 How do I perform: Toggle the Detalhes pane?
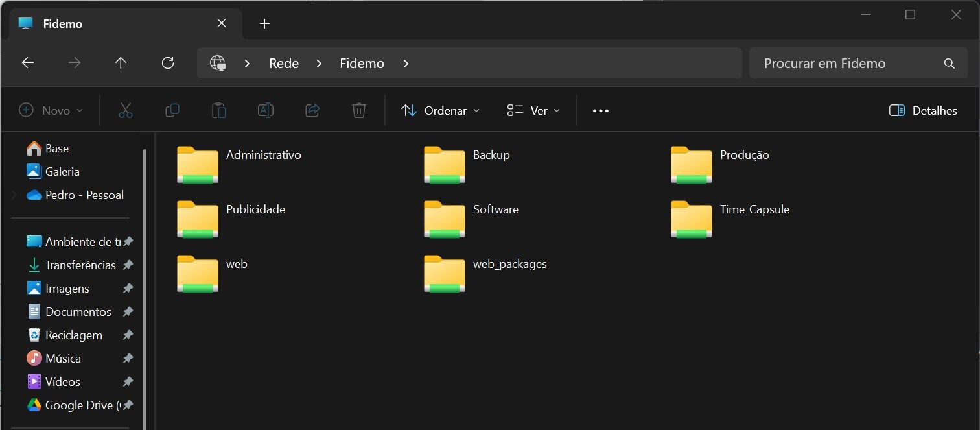[x=923, y=111]
